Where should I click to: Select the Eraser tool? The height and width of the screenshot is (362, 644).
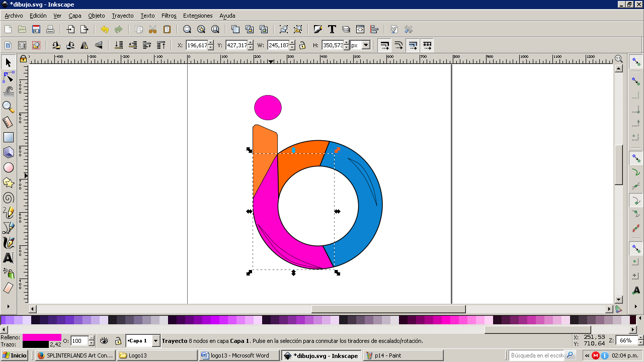pos(8,288)
